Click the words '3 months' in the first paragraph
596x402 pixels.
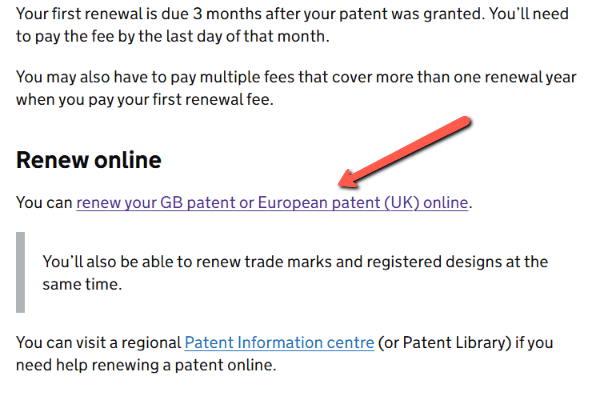227,14
